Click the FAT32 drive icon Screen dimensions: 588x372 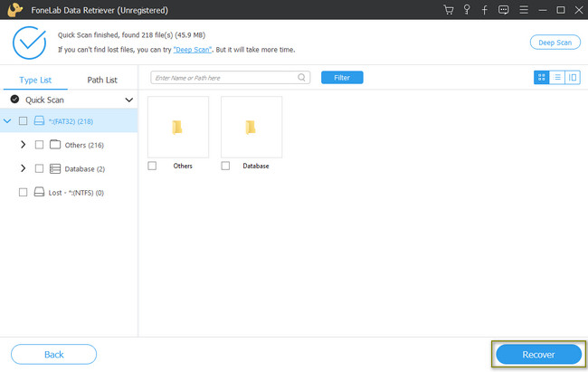click(39, 120)
